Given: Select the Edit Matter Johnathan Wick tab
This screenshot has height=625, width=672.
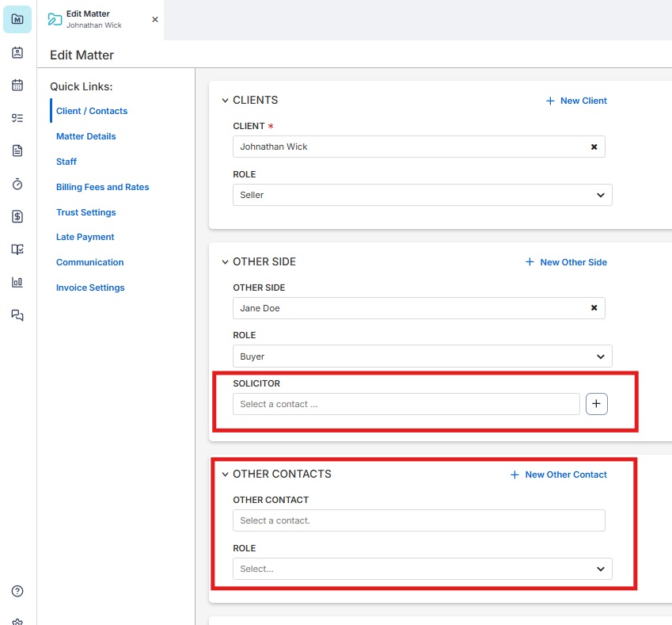Looking at the screenshot, I should [101, 20].
